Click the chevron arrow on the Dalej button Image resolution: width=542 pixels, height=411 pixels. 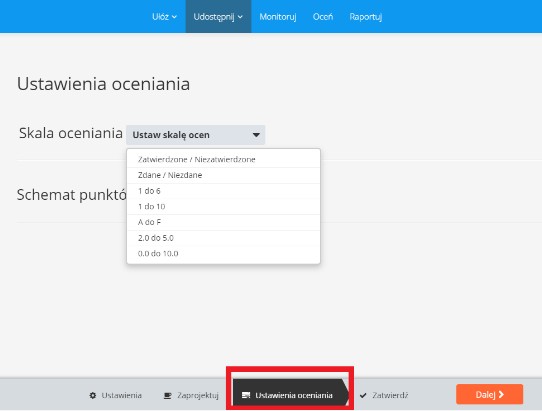coord(501,394)
